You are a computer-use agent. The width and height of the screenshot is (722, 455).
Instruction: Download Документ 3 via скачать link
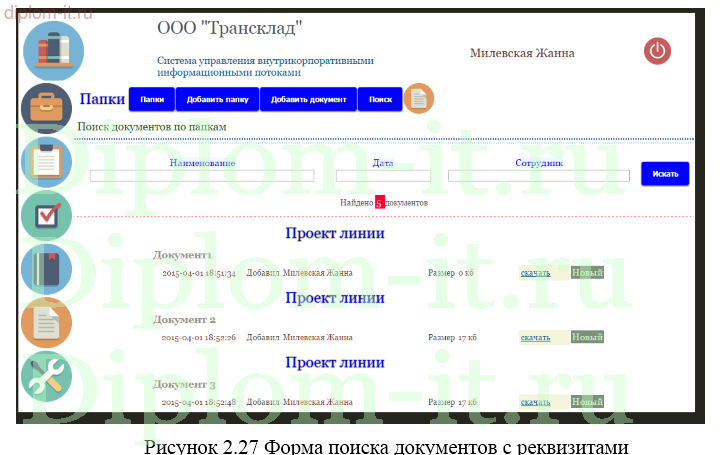point(536,402)
